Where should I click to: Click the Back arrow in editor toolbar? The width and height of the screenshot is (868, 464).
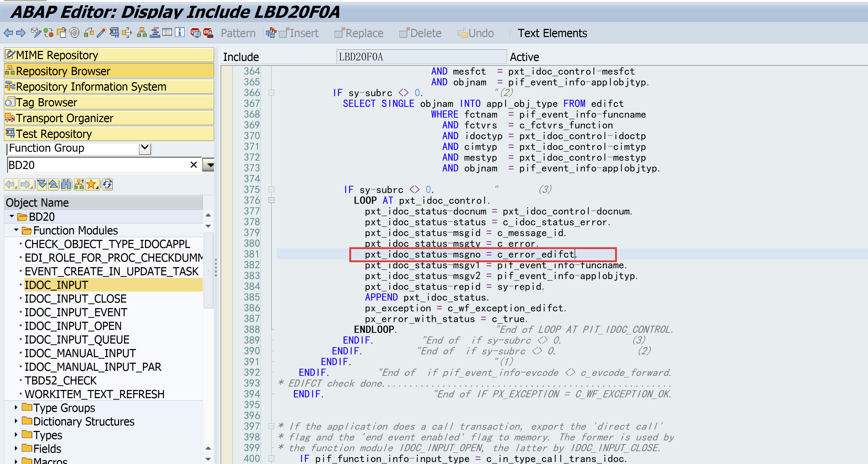8,33
